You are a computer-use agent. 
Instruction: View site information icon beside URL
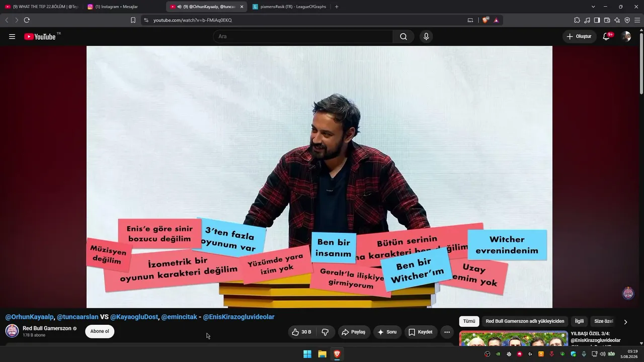pos(146,20)
